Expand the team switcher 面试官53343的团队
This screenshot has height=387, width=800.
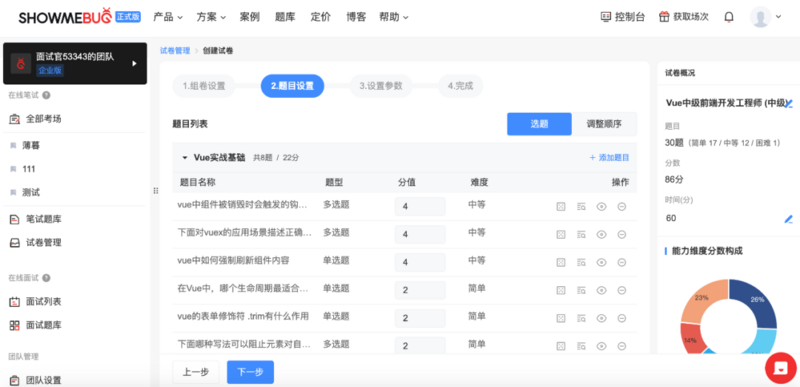[135, 64]
